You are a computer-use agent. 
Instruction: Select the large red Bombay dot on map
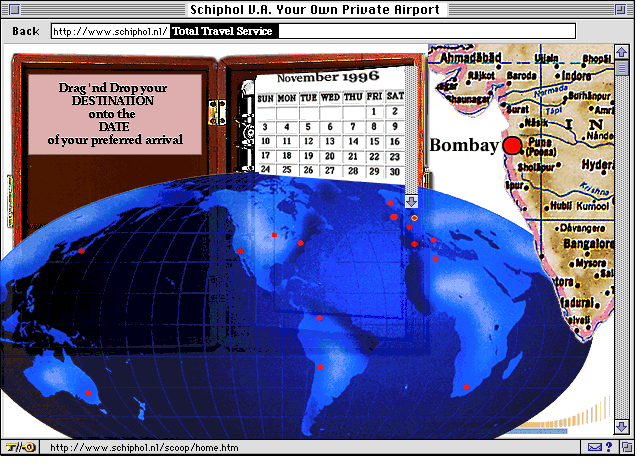[512, 146]
